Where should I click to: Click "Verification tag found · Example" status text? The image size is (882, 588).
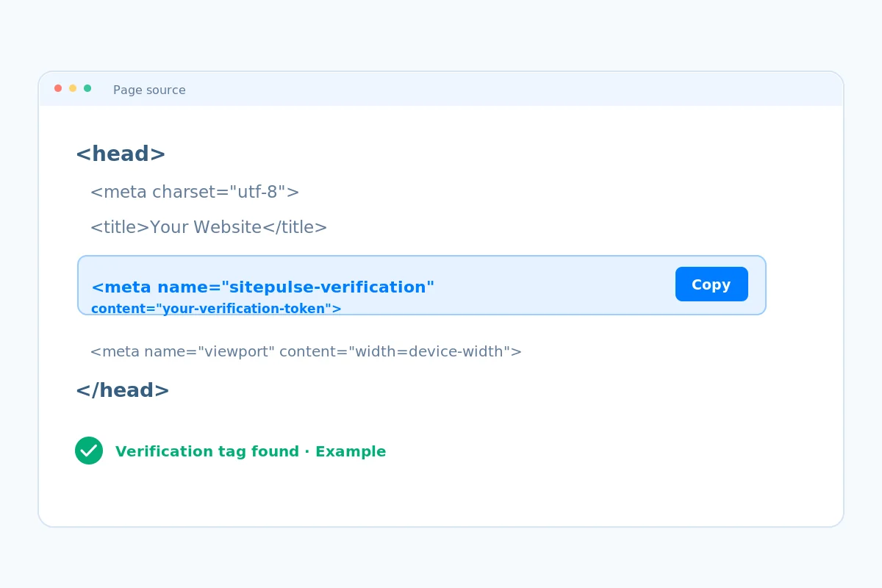pyautogui.click(x=251, y=452)
